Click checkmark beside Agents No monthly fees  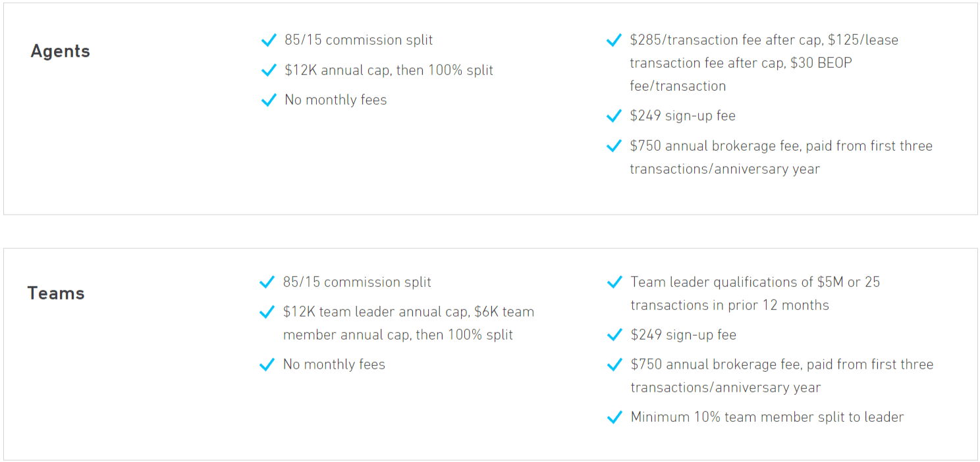pyautogui.click(x=269, y=101)
